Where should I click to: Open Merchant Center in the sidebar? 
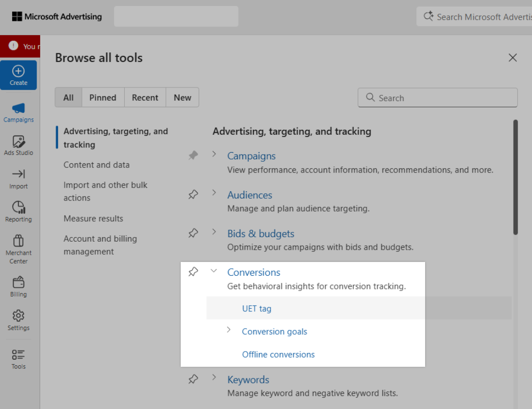(x=18, y=249)
